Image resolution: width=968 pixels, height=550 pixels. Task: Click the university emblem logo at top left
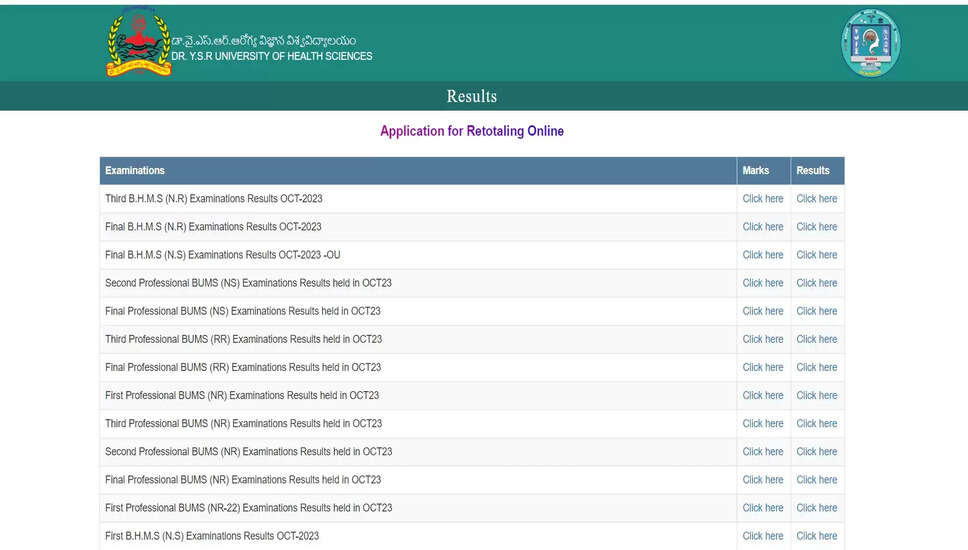pyautogui.click(x=138, y=43)
